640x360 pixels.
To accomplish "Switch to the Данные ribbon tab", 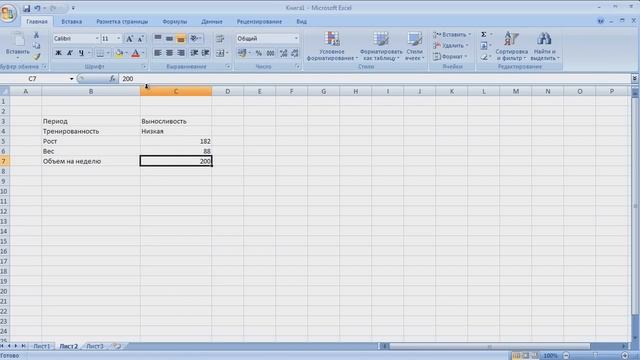I will [x=212, y=22].
